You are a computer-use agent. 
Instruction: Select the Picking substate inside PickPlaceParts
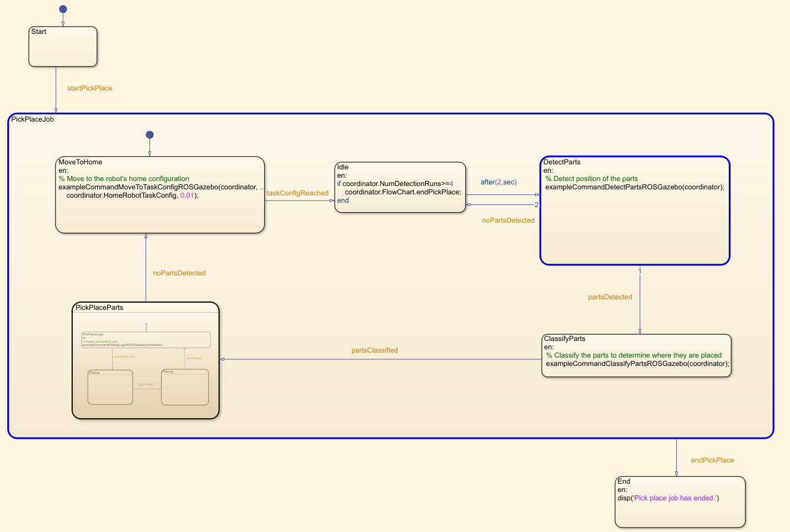[110, 388]
